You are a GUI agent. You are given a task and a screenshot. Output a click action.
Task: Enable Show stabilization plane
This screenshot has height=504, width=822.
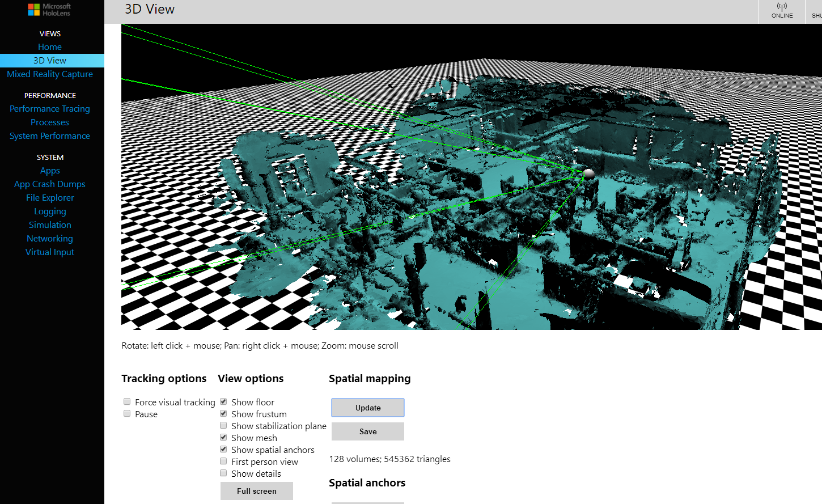[x=223, y=425]
